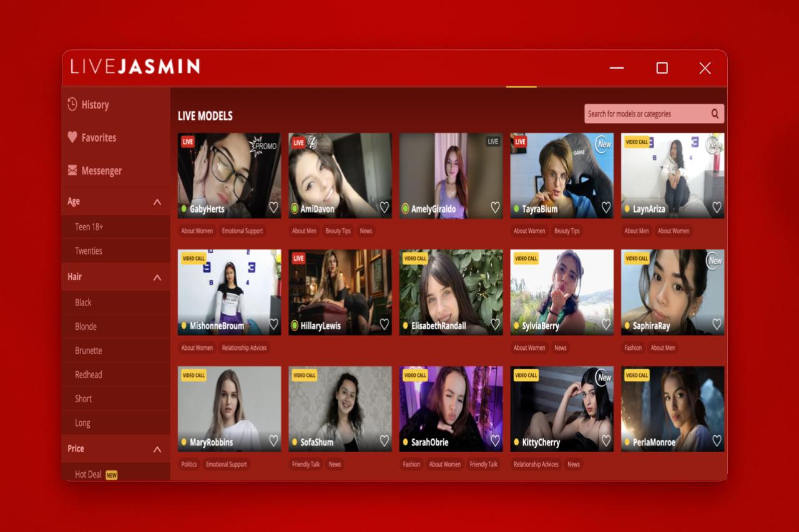799x532 pixels.
Task: Favorite ElisabethRandall with heart icon
Action: (x=495, y=324)
